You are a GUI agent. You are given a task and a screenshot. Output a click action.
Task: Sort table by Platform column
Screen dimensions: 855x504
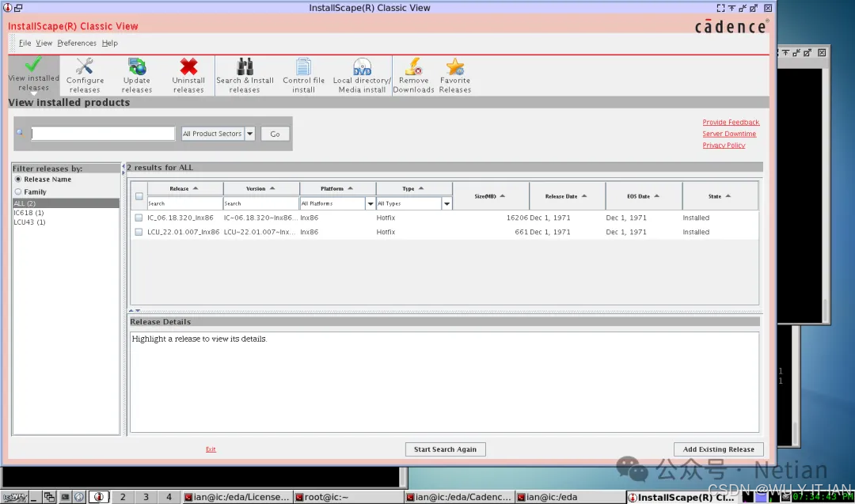coord(337,188)
